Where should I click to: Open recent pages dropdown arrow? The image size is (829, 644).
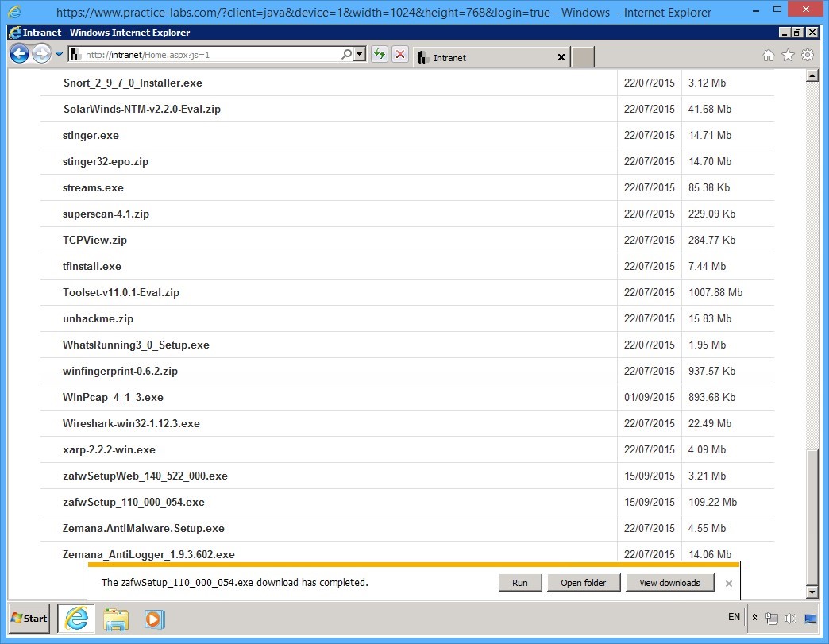[60, 55]
